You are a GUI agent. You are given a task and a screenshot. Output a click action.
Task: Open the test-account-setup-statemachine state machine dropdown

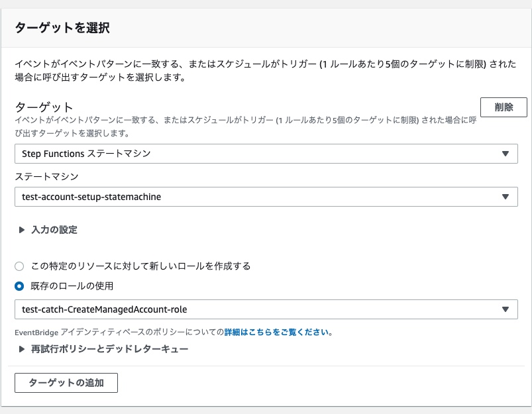click(265, 196)
